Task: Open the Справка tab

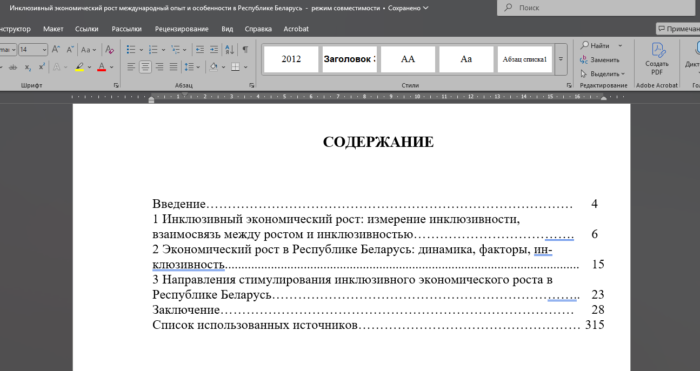Action: click(258, 29)
